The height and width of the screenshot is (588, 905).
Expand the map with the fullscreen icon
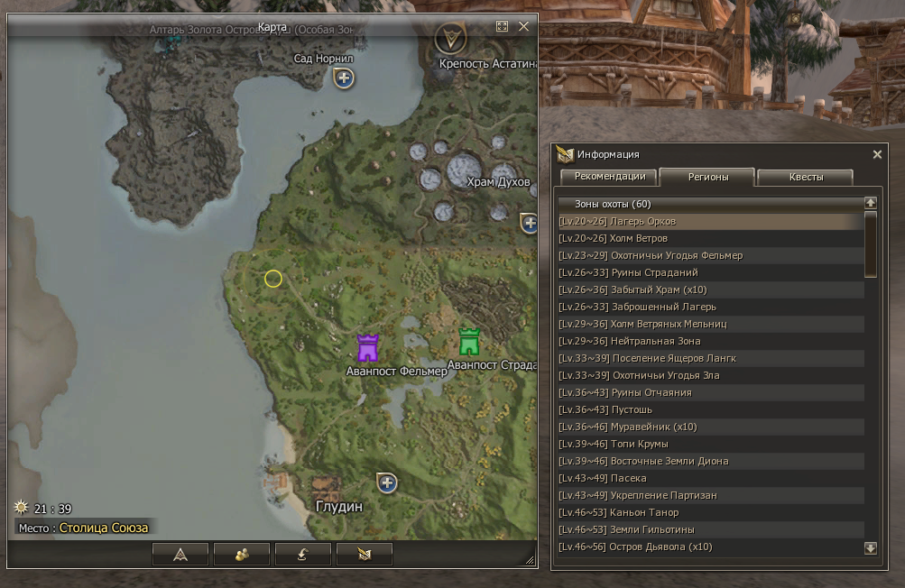tap(503, 27)
